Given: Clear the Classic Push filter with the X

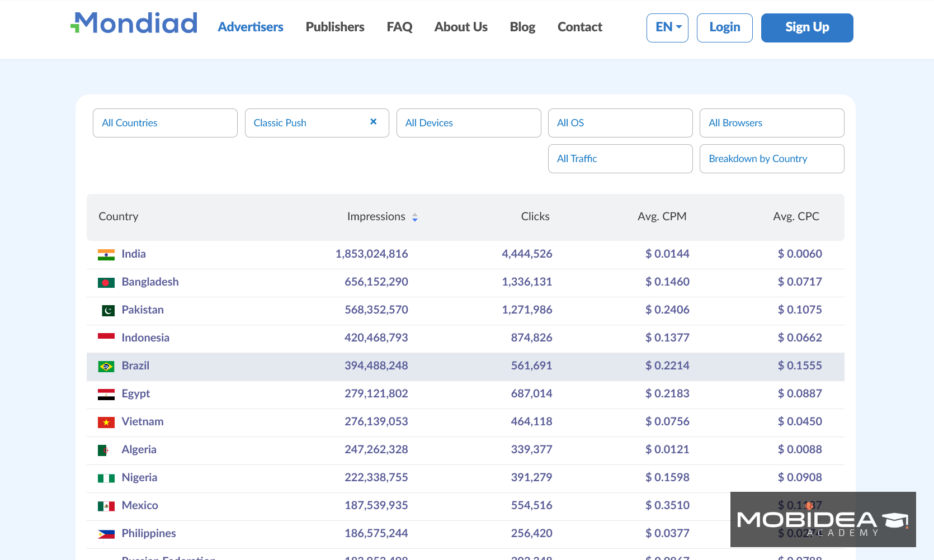Looking at the screenshot, I should tap(374, 122).
